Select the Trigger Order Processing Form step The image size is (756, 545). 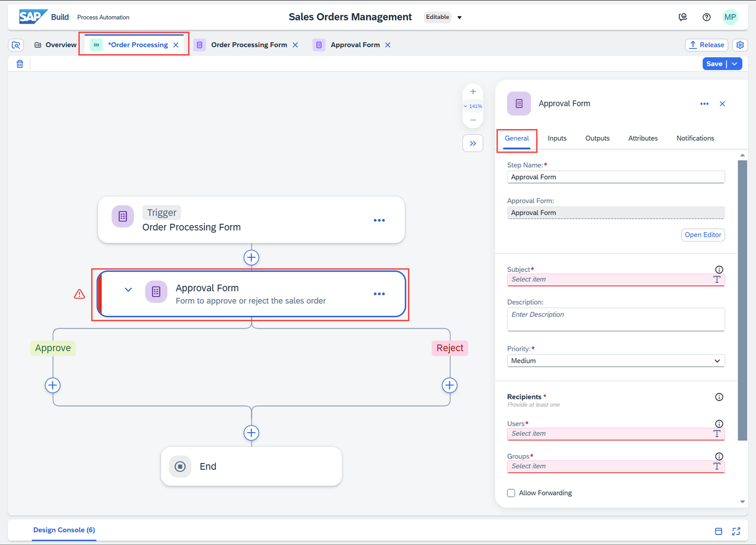coord(251,220)
